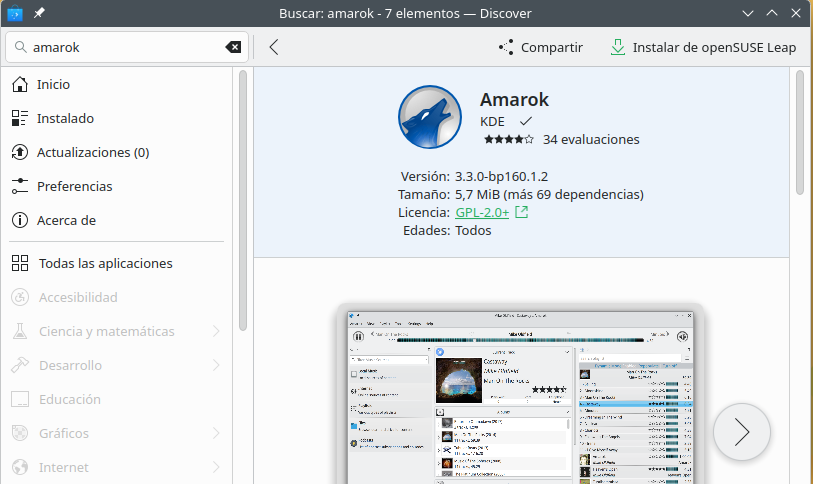Open Inicio home icon

(x=20, y=84)
